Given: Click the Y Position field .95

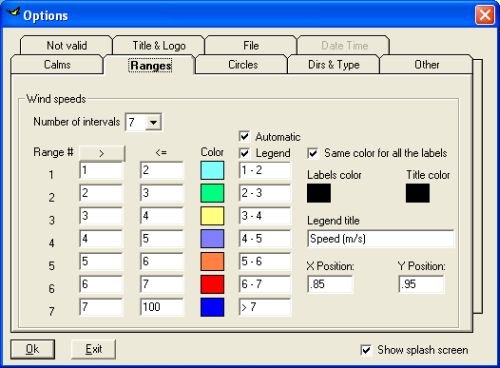Looking at the screenshot, I should 421,284.
